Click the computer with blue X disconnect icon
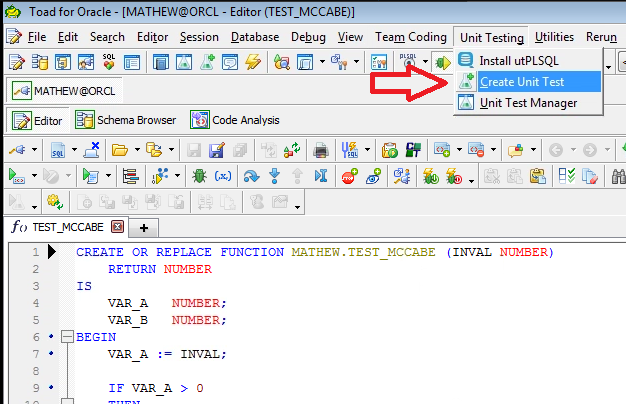This screenshot has width=626, height=404. click(x=92, y=150)
